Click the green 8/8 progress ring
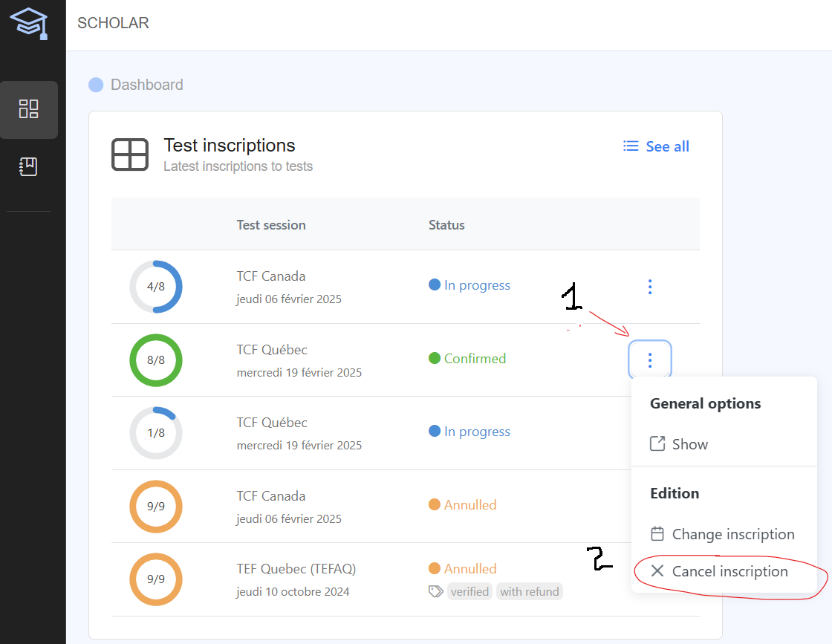The width and height of the screenshot is (832, 644). tap(156, 360)
